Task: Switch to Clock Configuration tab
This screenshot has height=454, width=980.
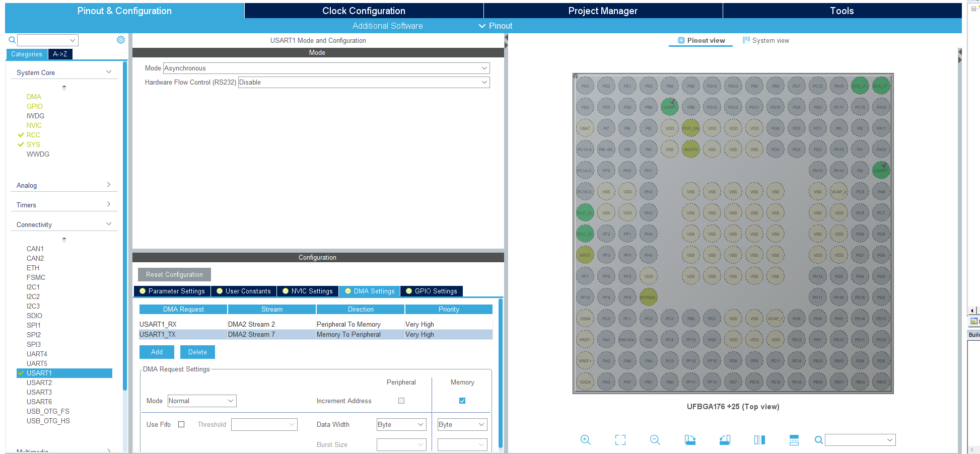Action: tap(364, 11)
